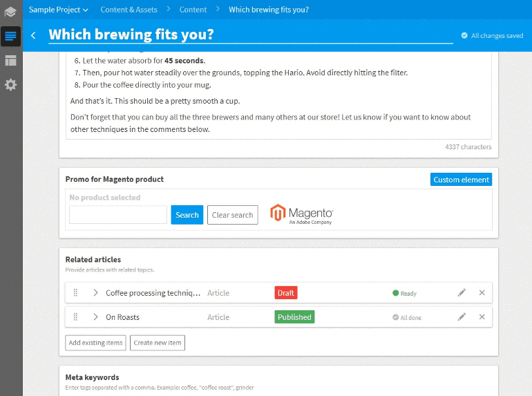Click the Meta keywords heading
The image size is (532, 396).
click(x=93, y=377)
